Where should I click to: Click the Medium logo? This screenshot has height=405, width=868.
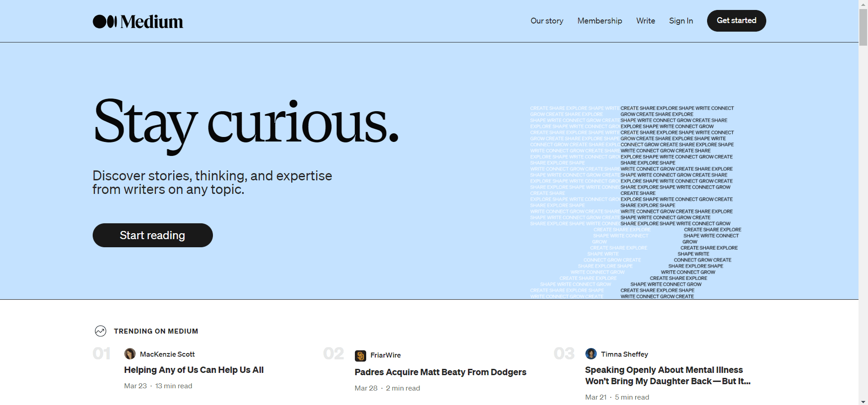pyautogui.click(x=138, y=21)
